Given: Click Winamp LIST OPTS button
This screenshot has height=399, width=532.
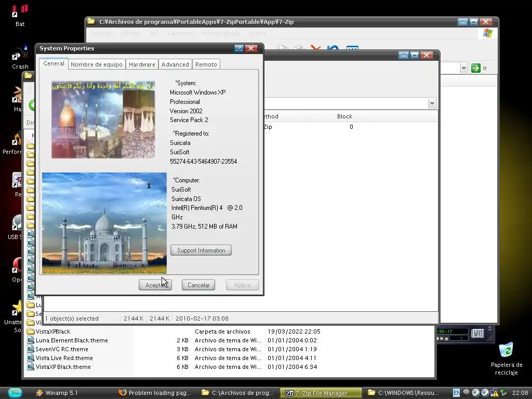Looking at the screenshot, I should (478, 333).
